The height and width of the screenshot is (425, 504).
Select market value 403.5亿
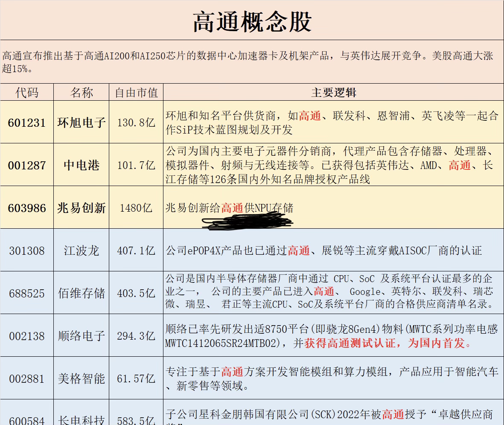pyautogui.click(x=136, y=293)
